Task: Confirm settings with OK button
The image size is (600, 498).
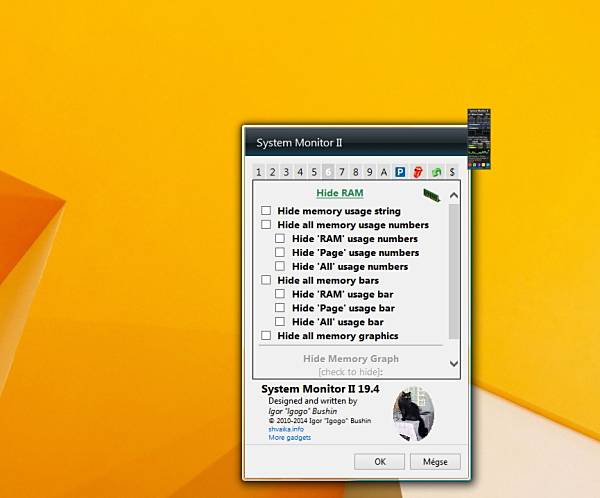Action: coord(380,462)
